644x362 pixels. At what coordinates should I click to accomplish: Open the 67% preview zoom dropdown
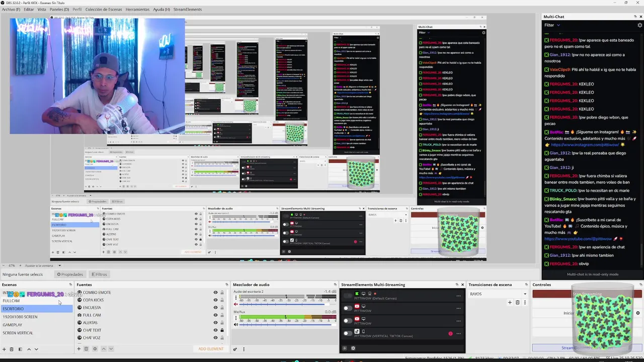(x=12, y=265)
